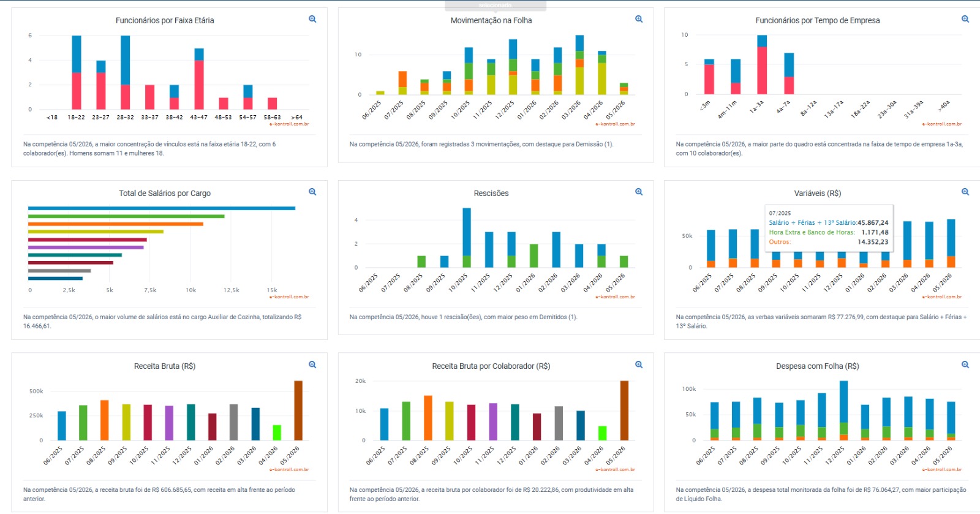Click the summary mentioning 'faixa de tempo de empresa 1a-3a'
The width and height of the screenshot is (980, 514).
[x=820, y=149]
